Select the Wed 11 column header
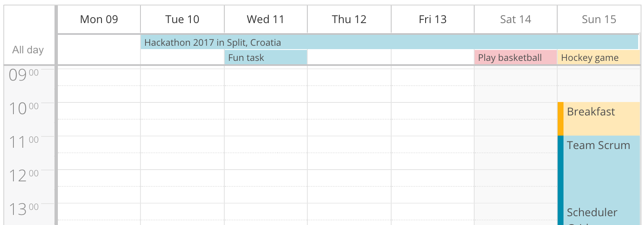The width and height of the screenshot is (644, 225). click(265, 19)
